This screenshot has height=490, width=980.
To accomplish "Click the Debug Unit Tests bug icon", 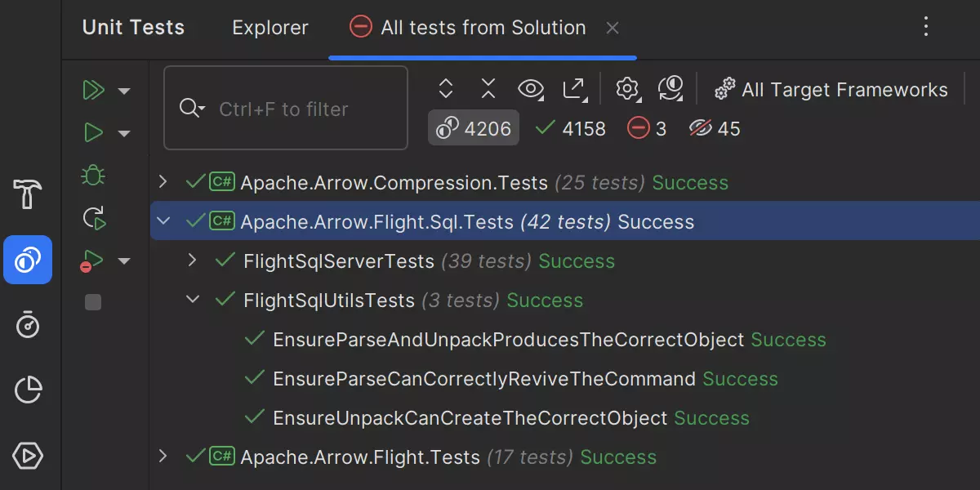I will tap(94, 175).
